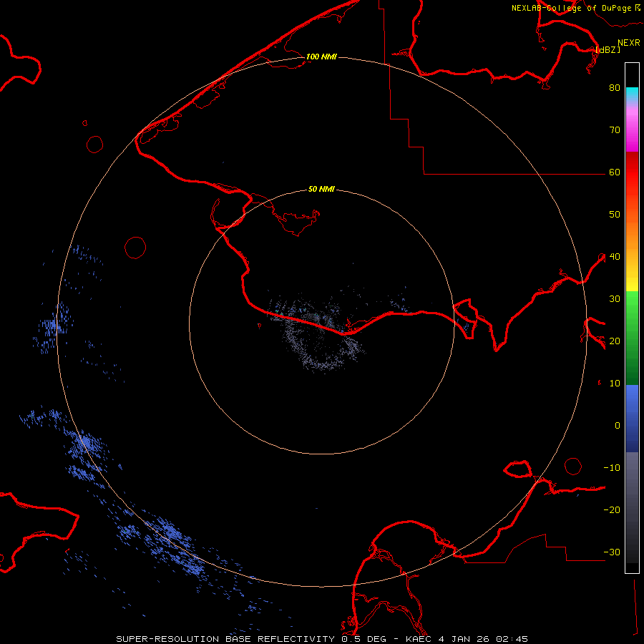Image resolution: width=644 pixels, height=644 pixels.
Task: Click the 20 value on the dBZ scale
Action: pos(615,341)
